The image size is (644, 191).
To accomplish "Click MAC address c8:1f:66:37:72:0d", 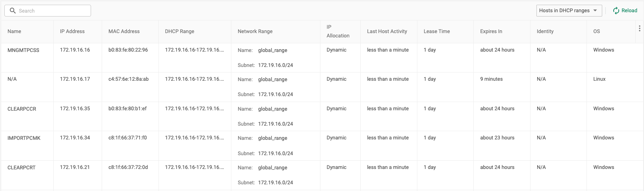I will (128, 167).
